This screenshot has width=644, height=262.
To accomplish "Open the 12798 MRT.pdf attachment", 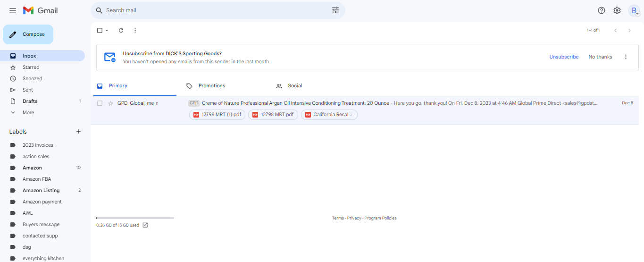I will [x=273, y=114].
